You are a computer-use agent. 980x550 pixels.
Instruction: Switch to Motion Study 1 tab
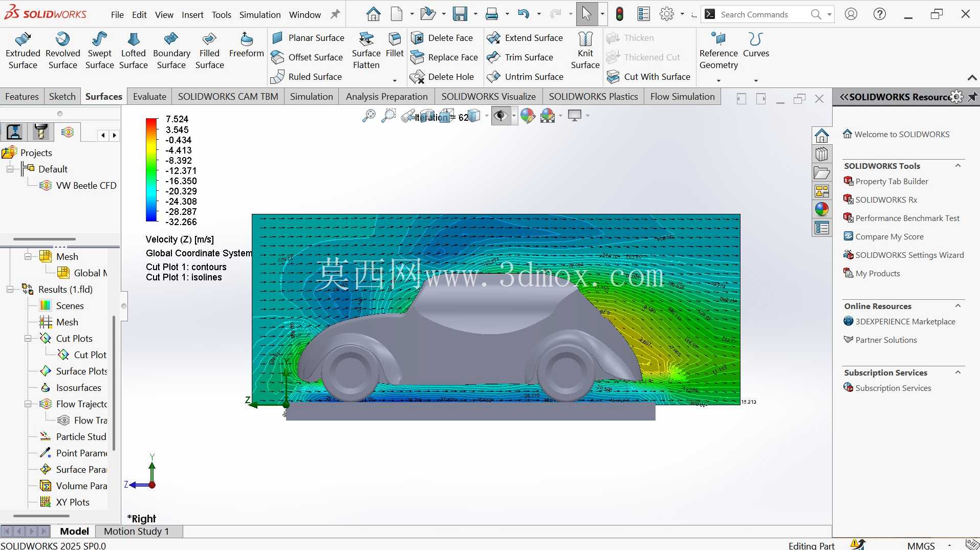(136, 531)
